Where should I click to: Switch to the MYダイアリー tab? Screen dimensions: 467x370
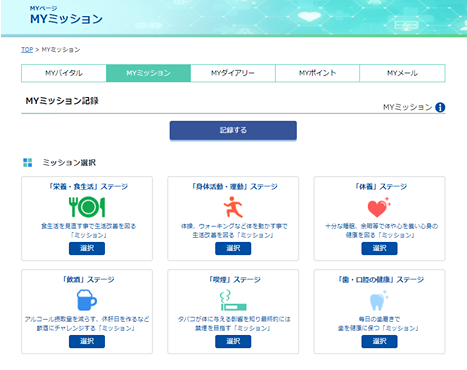[x=233, y=73]
